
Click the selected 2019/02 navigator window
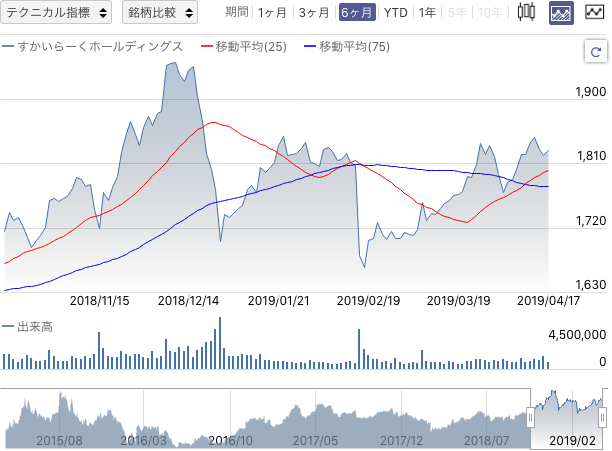tap(566, 418)
